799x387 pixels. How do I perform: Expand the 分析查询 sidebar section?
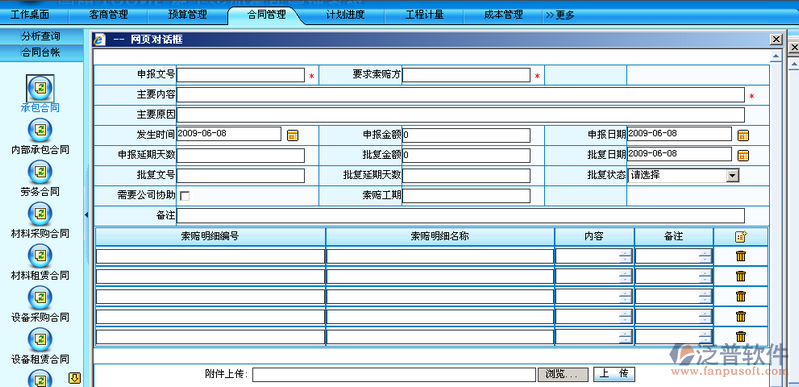(41, 36)
